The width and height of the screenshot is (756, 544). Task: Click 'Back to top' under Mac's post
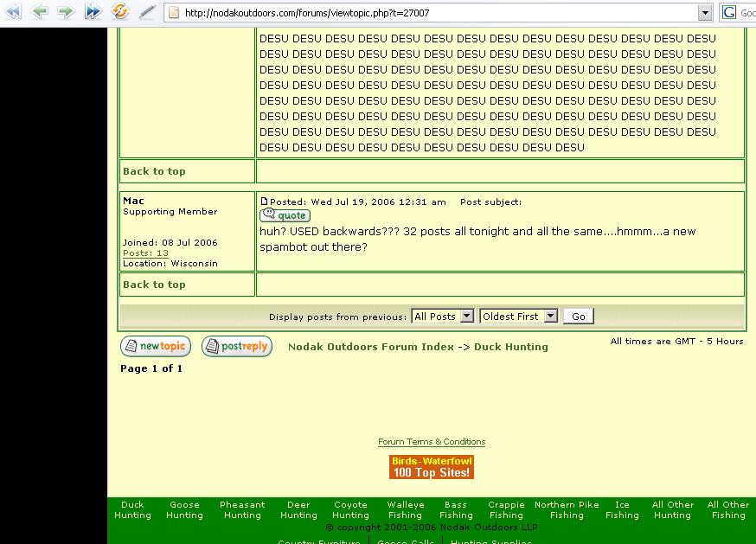tap(154, 285)
